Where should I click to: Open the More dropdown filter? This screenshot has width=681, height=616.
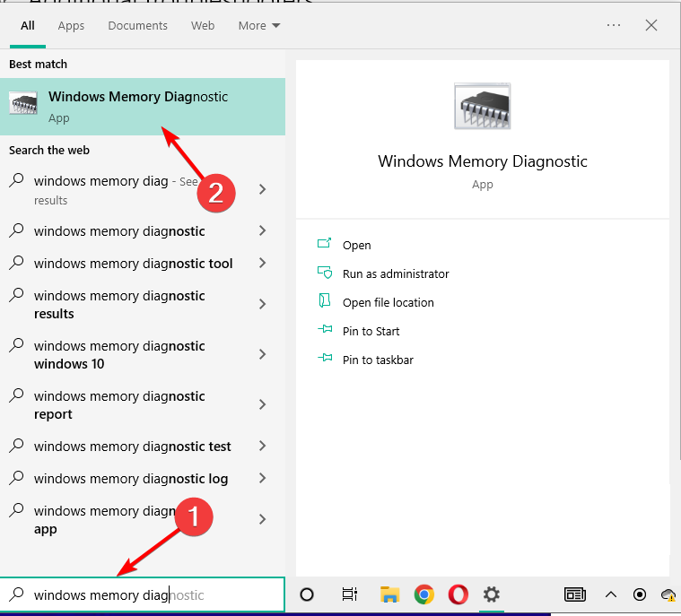(x=259, y=26)
